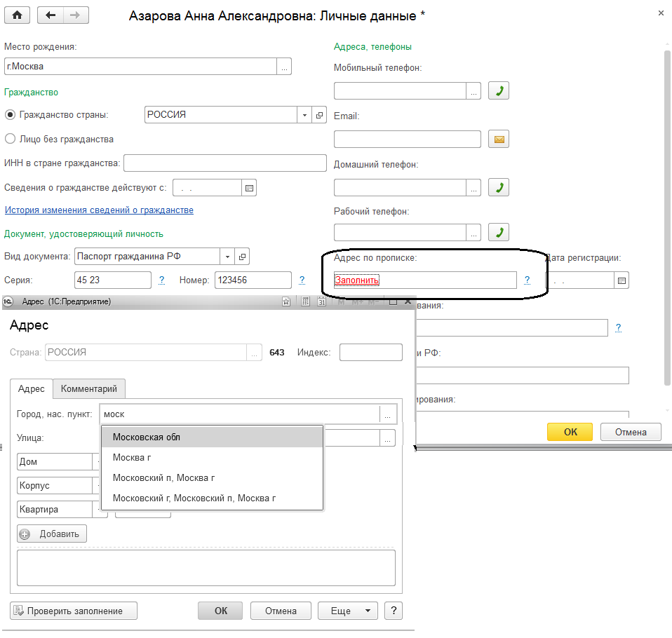The width and height of the screenshot is (672, 638).
Task: Click the home phone call icon
Action: 498,187
